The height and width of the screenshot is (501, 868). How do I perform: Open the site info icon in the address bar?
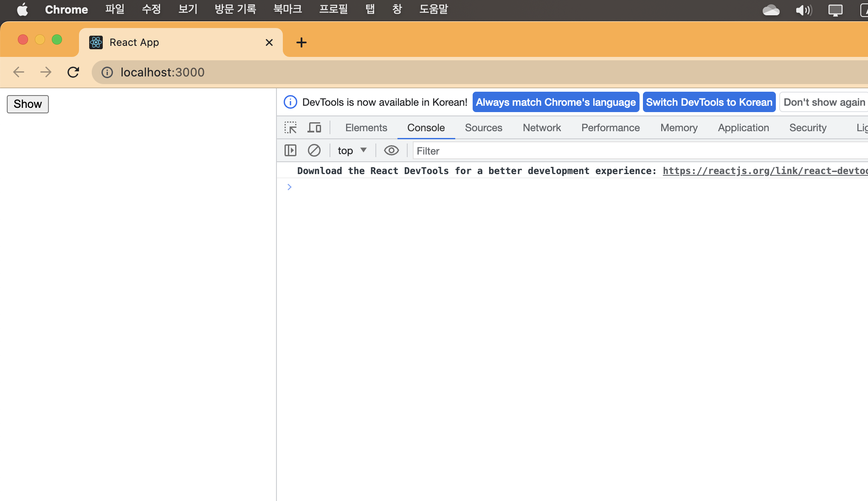[x=107, y=73]
